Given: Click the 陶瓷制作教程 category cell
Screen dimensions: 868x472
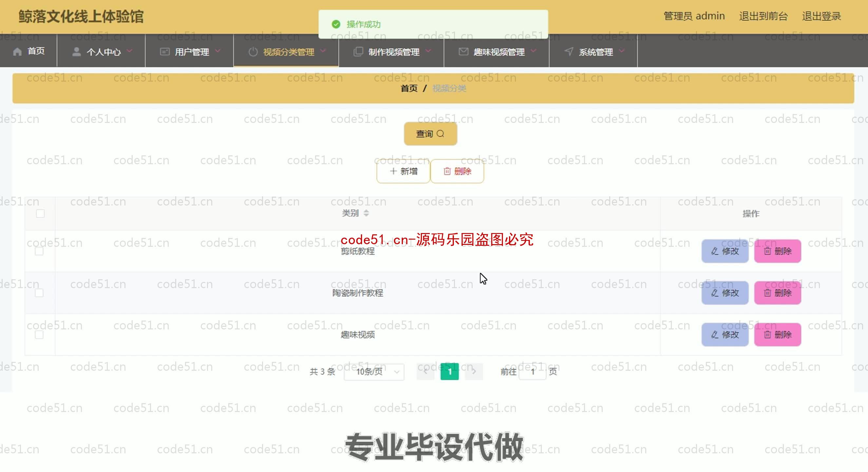Looking at the screenshot, I should [x=357, y=293].
